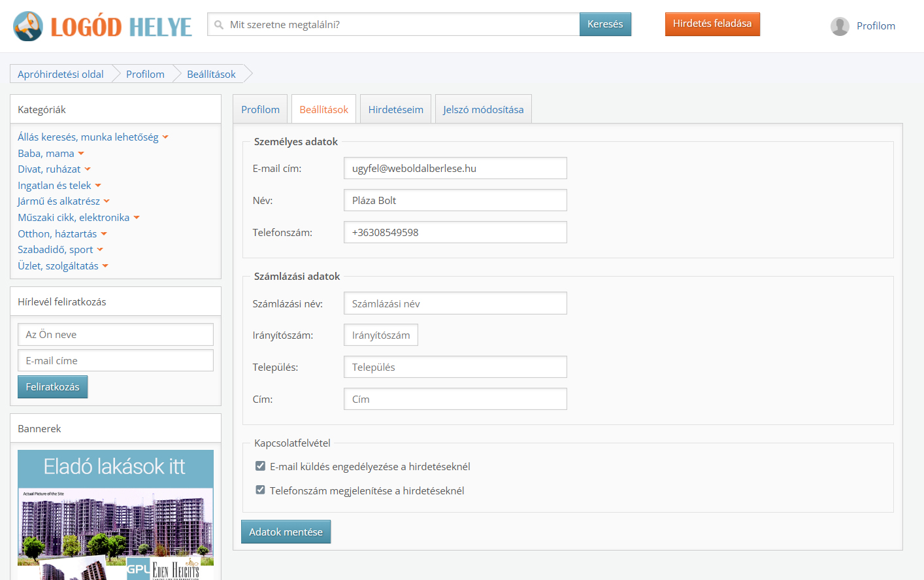
Task: Click the magnifier icon in search box
Action: tap(219, 25)
